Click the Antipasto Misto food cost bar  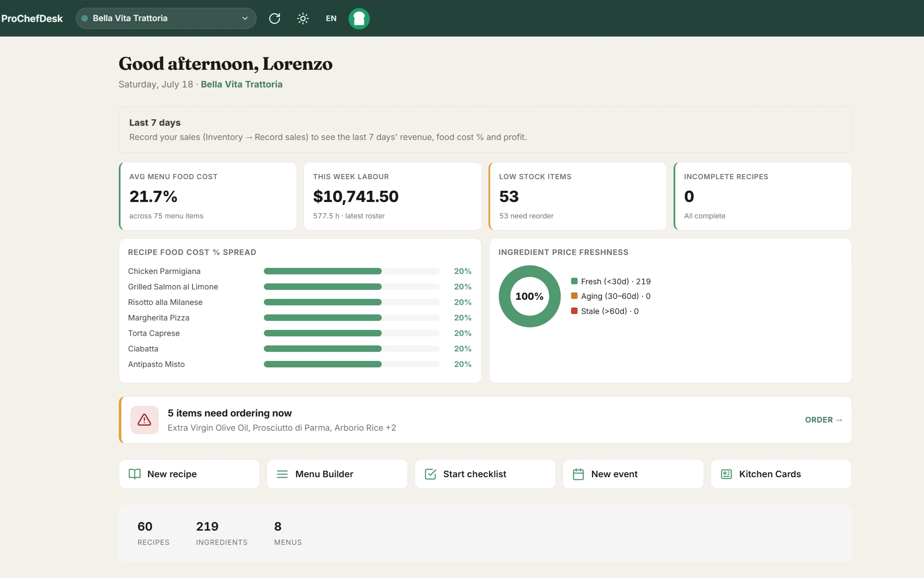pos(352,364)
